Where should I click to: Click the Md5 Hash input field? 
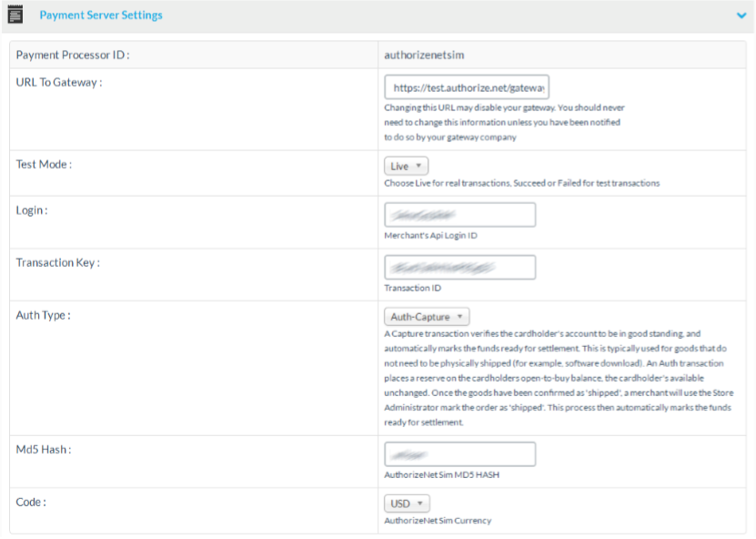[459, 453]
